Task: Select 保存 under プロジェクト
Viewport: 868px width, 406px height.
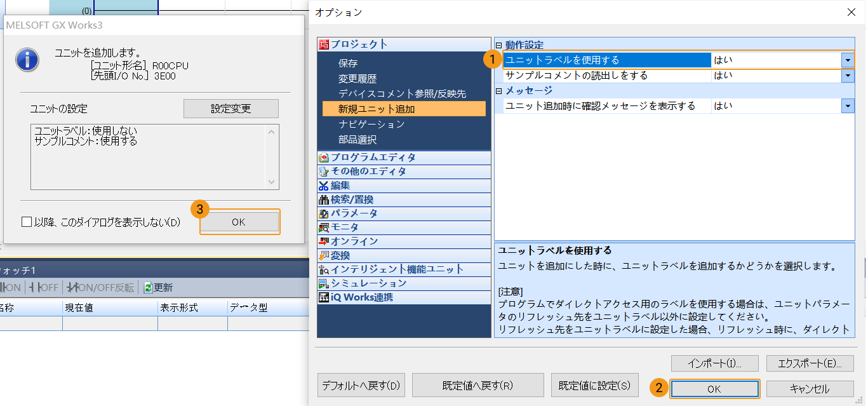Action: (x=348, y=64)
